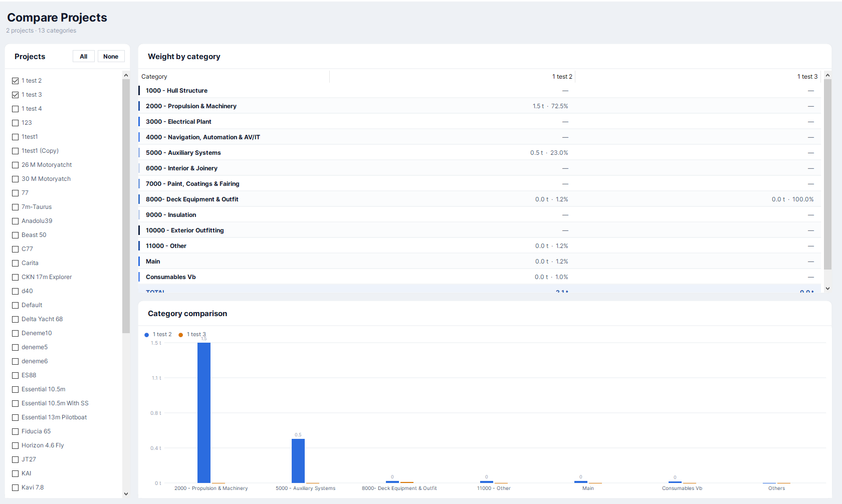Enable the Anadolu39 project checkbox

pyautogui.click(x=16, y=221)
